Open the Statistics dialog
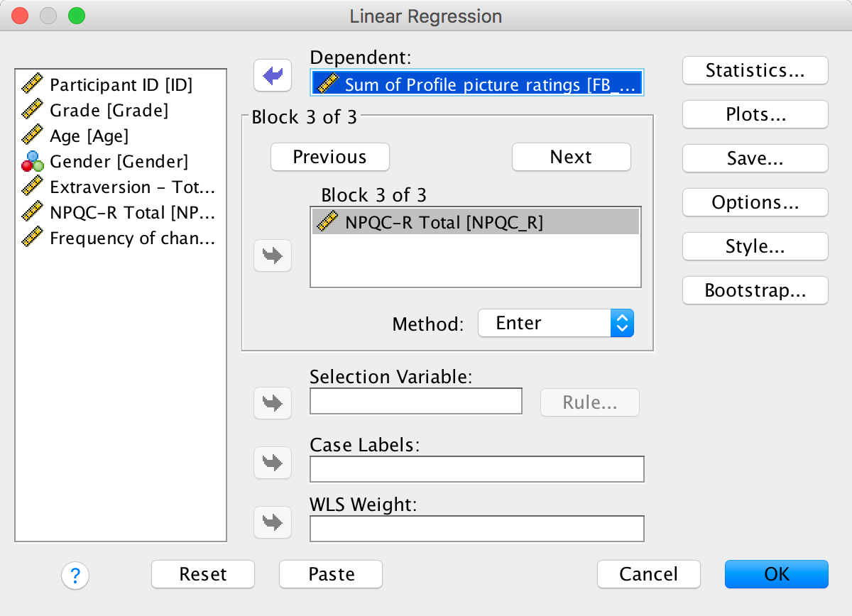This screenshot has width=852, height=616. [755, 70]
